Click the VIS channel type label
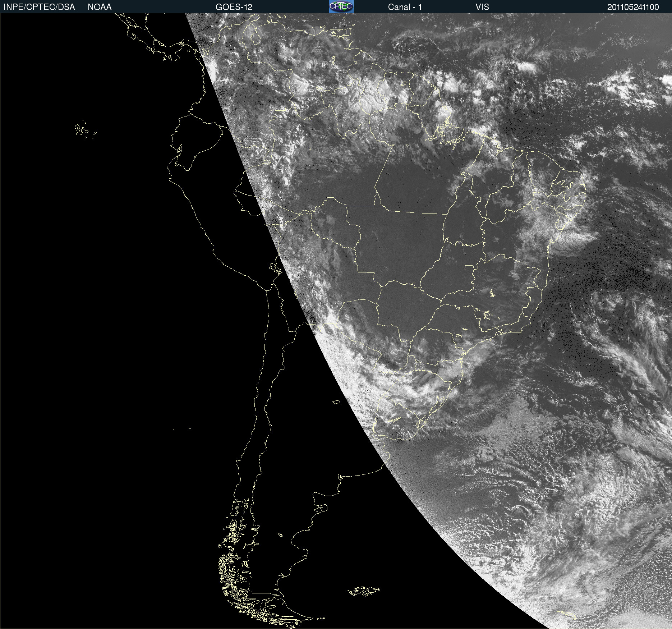672x629 pixels. [482, 7]
